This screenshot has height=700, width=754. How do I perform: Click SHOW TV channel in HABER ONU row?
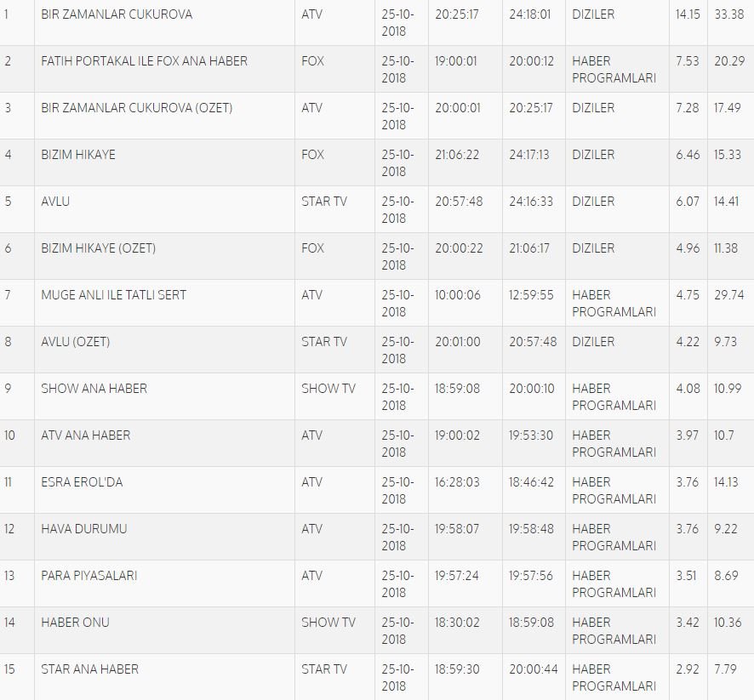(328, 623)
